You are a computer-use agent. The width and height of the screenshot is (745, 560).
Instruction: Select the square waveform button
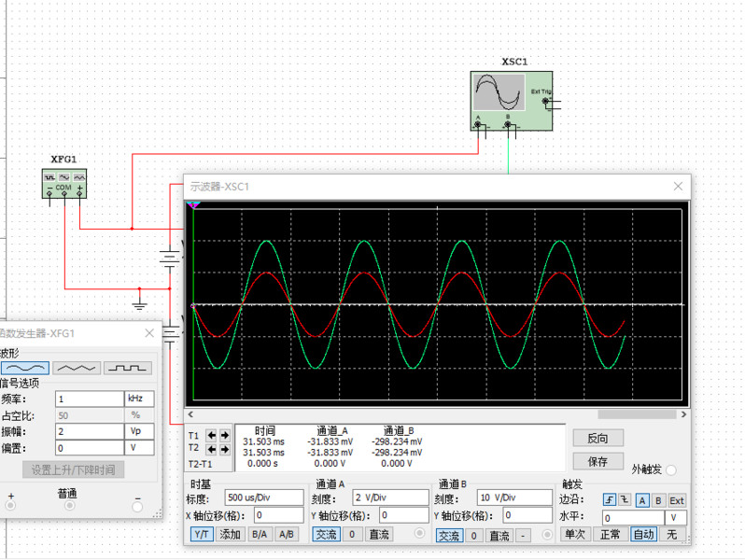127,368
